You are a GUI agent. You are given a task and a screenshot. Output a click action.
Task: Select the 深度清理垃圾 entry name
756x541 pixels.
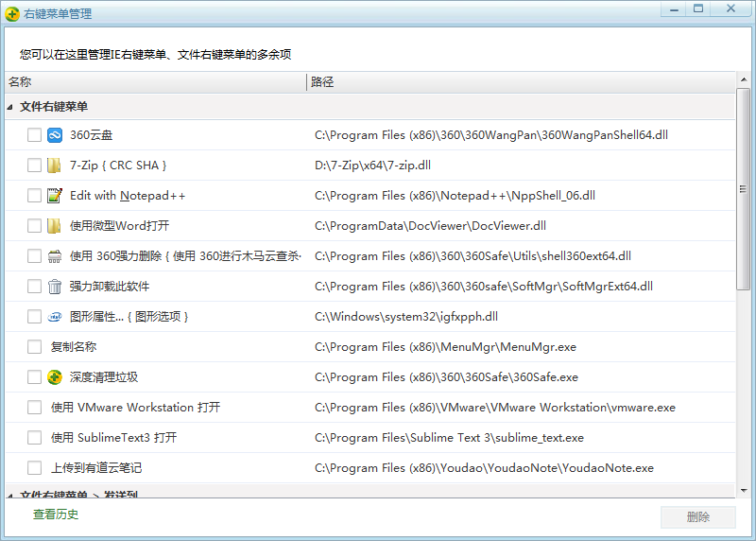(104, 377)
